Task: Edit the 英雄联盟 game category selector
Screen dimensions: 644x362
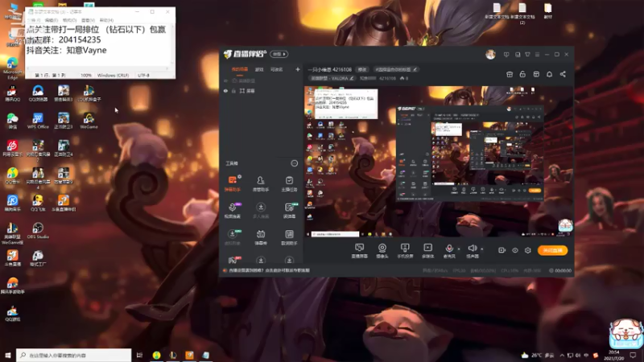Action: coord(332,78)
